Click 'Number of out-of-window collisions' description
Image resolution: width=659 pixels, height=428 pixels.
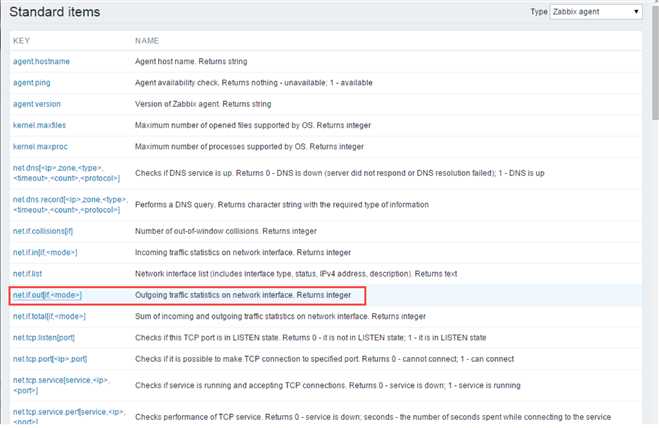tap(226, 231)
